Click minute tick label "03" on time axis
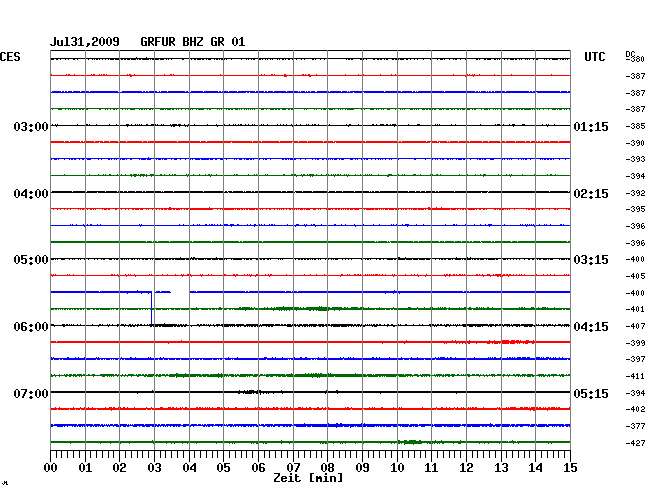 [x=154, y=468]
